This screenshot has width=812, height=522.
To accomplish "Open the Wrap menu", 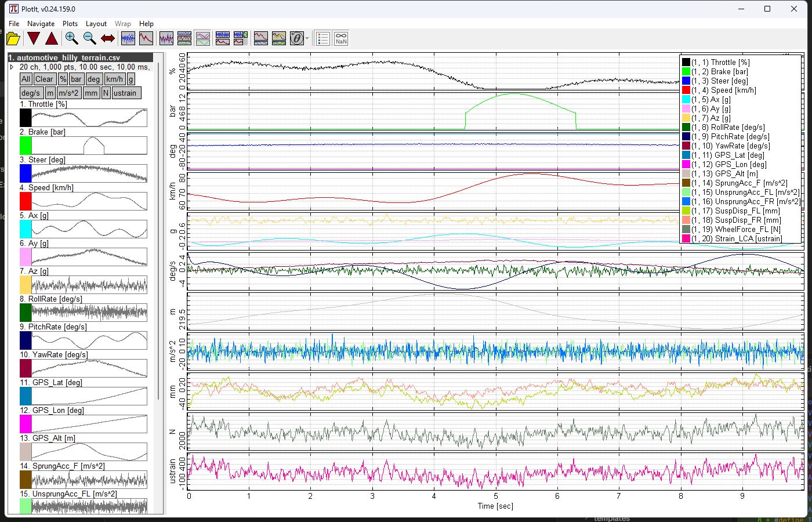I will coord(123,24).
